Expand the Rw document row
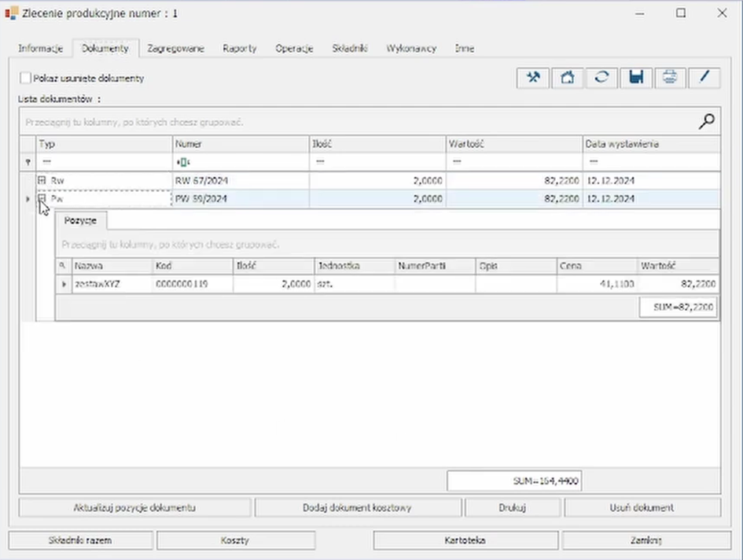 [42, 181]
